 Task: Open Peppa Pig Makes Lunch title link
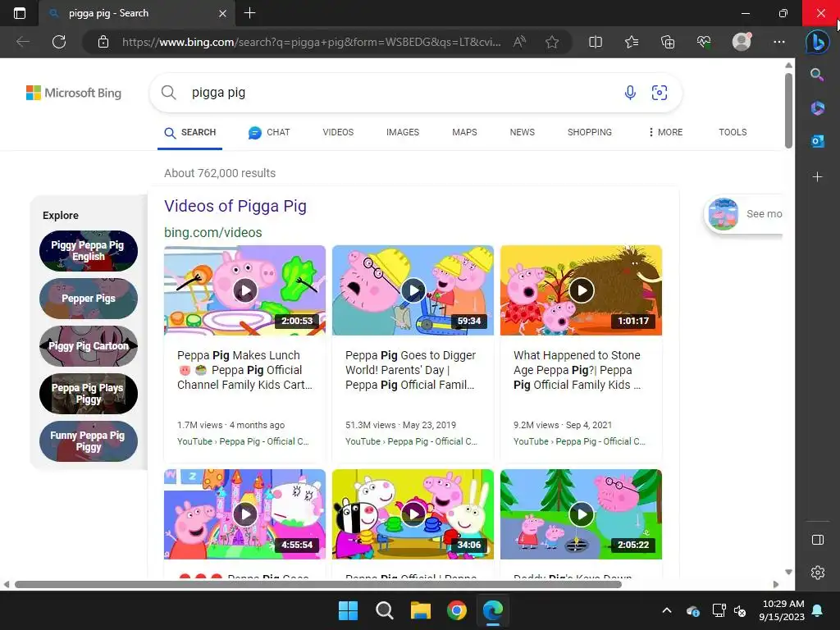tap(244, 370)
